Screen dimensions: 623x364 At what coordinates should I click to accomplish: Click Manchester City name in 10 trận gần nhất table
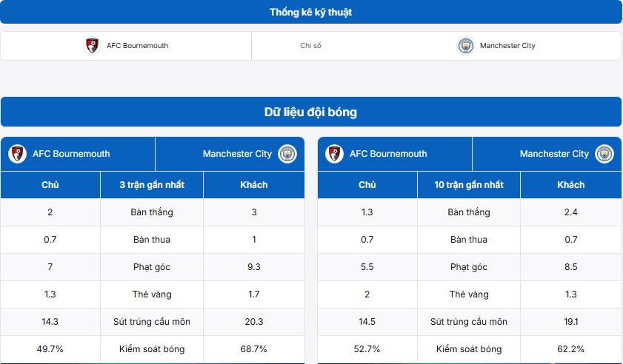tap(554, 154)
